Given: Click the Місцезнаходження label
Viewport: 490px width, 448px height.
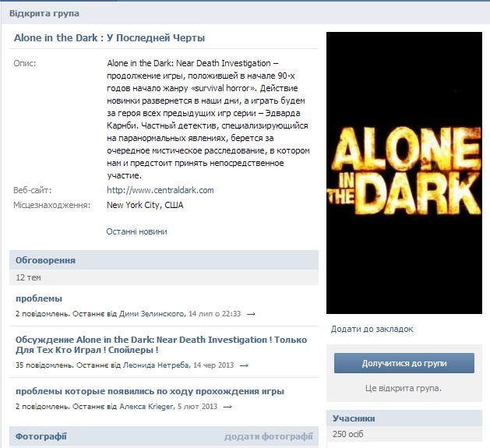Looking at the screenshot, I should coord(51,205).
